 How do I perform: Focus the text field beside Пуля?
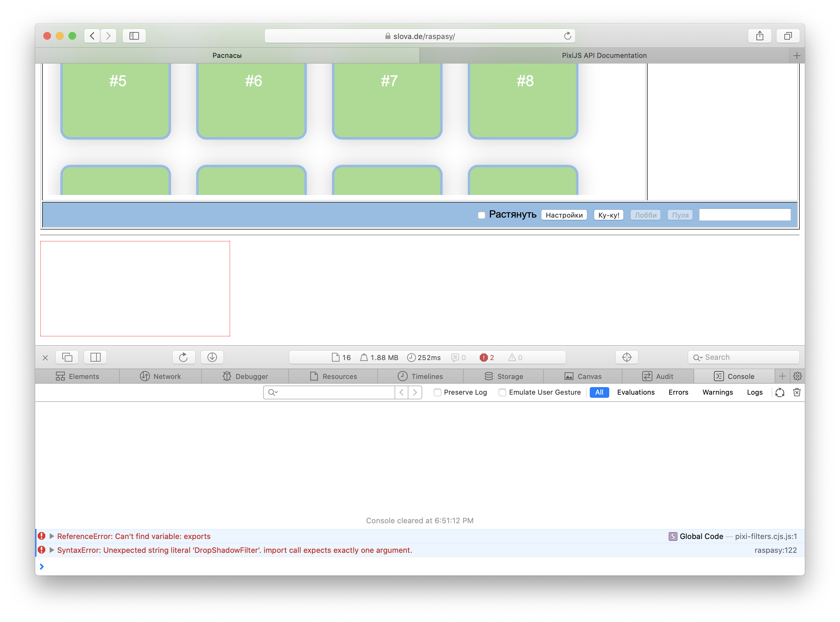(744, 214)
